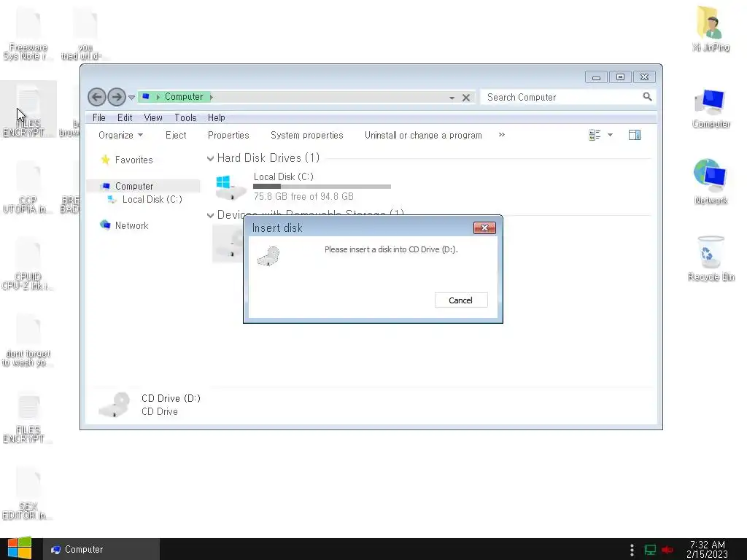The width and height of the screenshot is (747, 560).
Task: Select lower FILES ENCRYPT desktop file
Action: point(28,417)
